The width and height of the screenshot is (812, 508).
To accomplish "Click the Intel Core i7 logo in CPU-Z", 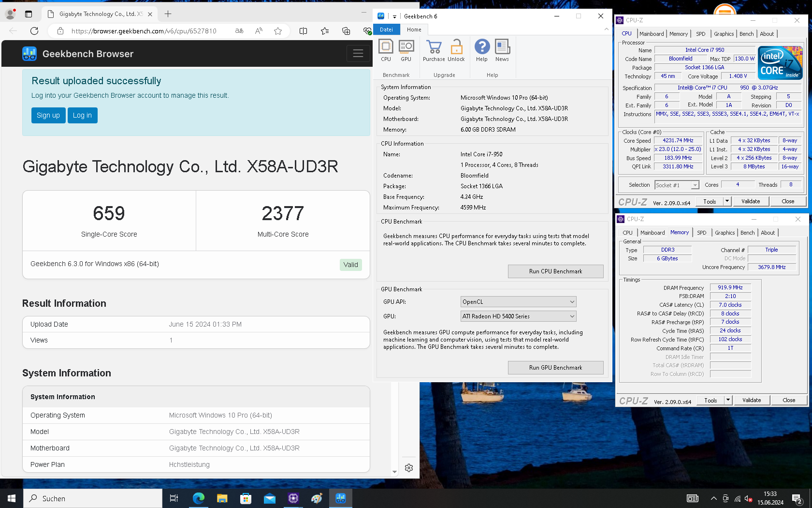I will click(780, 63).
